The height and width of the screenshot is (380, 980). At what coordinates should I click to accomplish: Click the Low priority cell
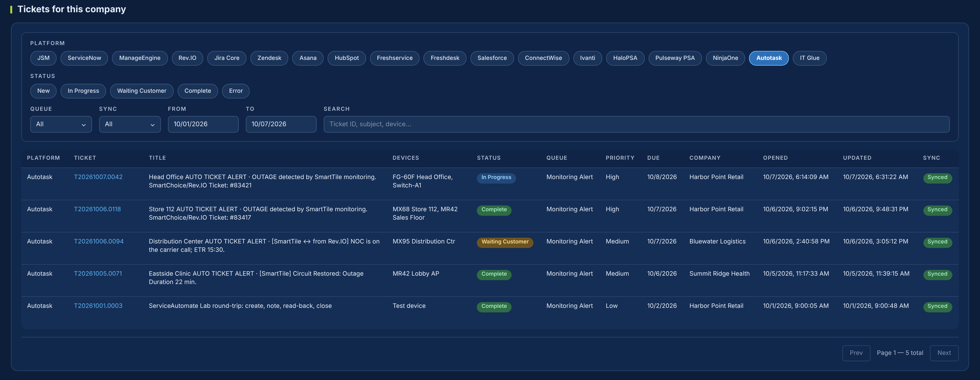pyautogui.click(x=611, y=306)
